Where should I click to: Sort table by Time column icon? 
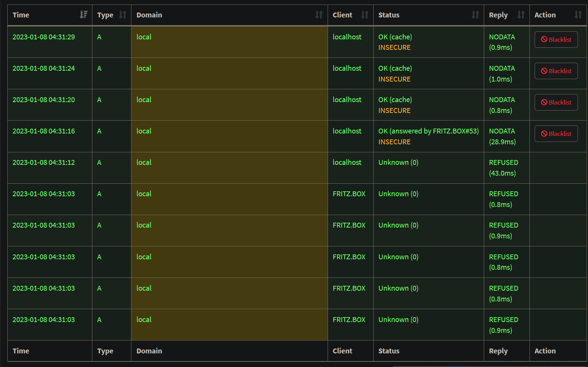83,15
